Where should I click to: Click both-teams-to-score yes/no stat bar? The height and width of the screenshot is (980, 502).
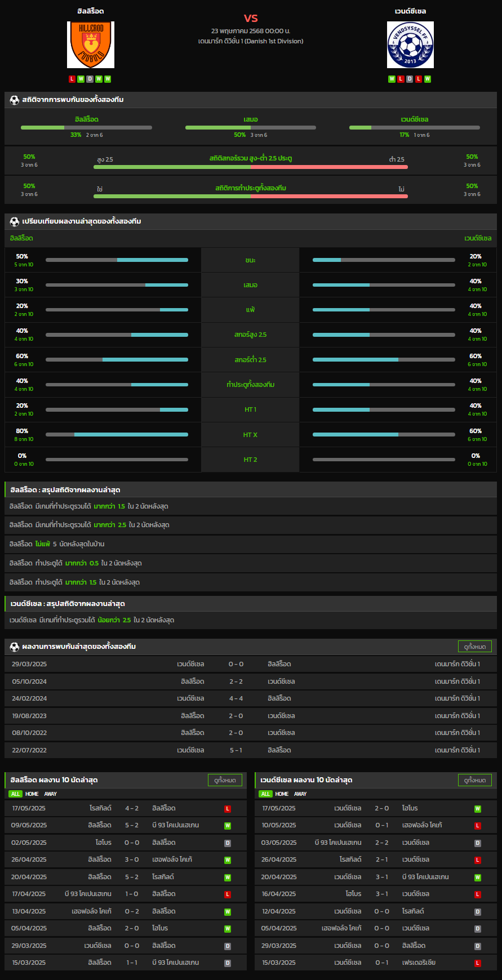tap(251, 196)
